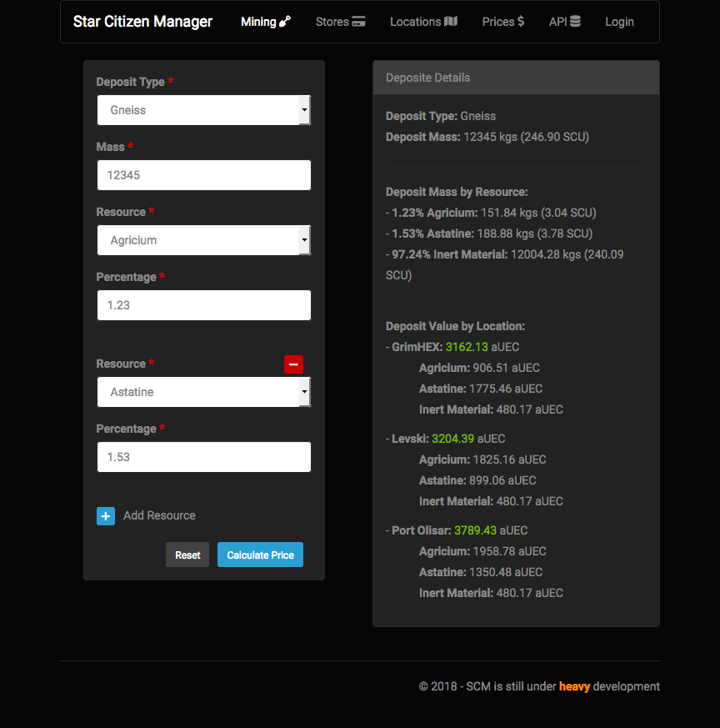Open the Deposit Type dropdown showing Gneiss
Screen dimensions: 720x728
[x=203, y=110]
